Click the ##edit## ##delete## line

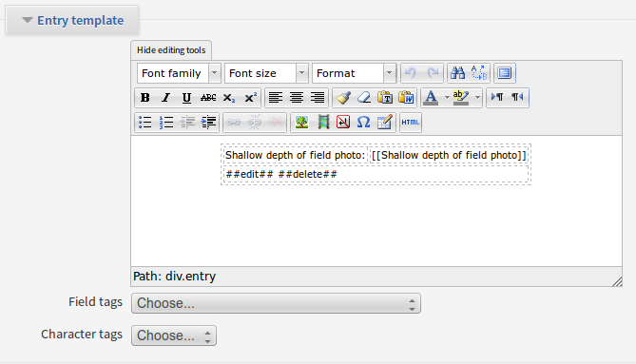[281, 174]
